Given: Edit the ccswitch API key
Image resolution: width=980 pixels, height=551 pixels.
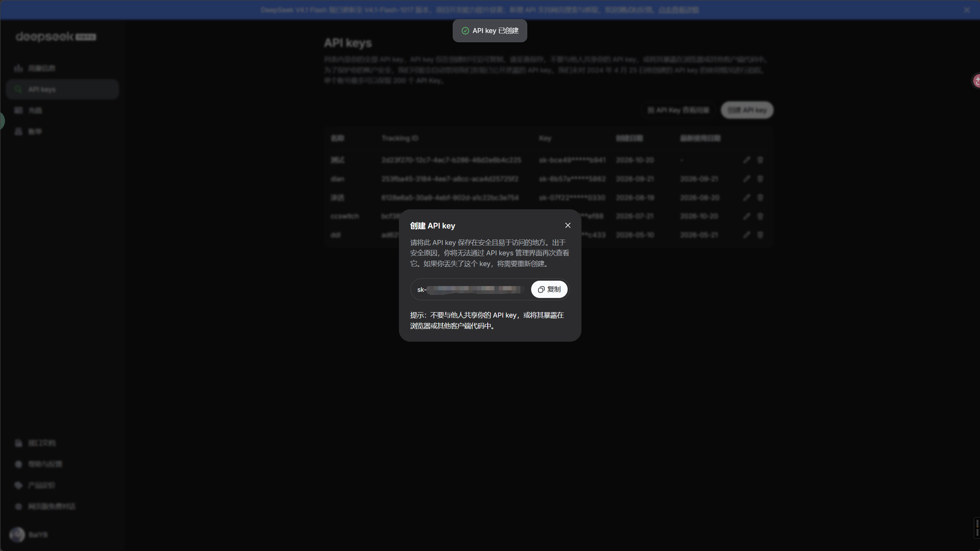Looking at the screenshot, I should [746, 216].
